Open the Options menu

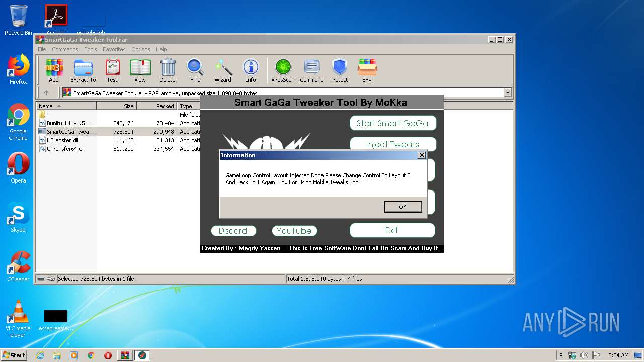click(x=141, y=49)
